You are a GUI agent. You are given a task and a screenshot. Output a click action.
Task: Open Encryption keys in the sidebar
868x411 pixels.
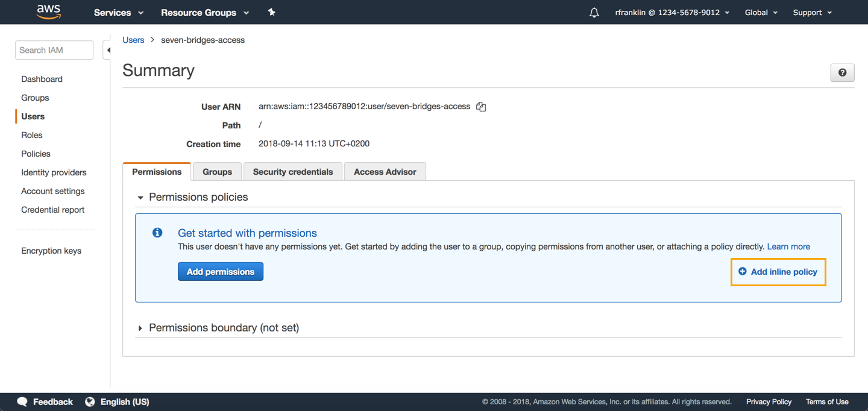click(51, 251)
